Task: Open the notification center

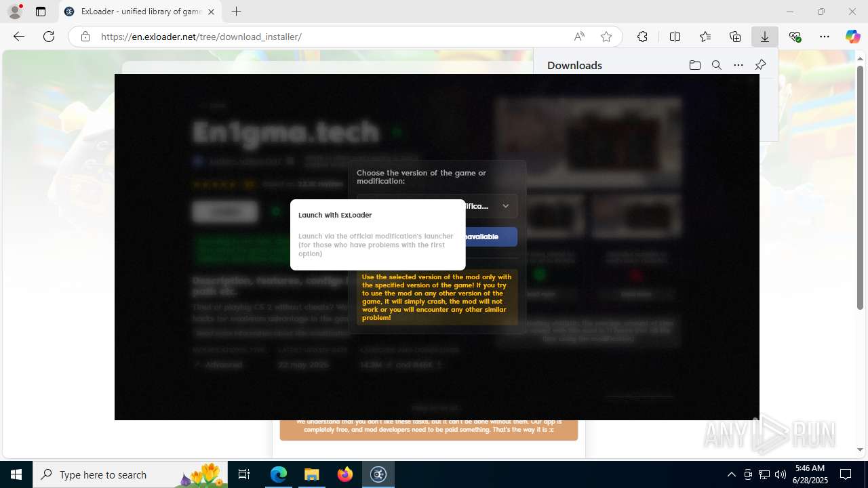Action: 846,474
